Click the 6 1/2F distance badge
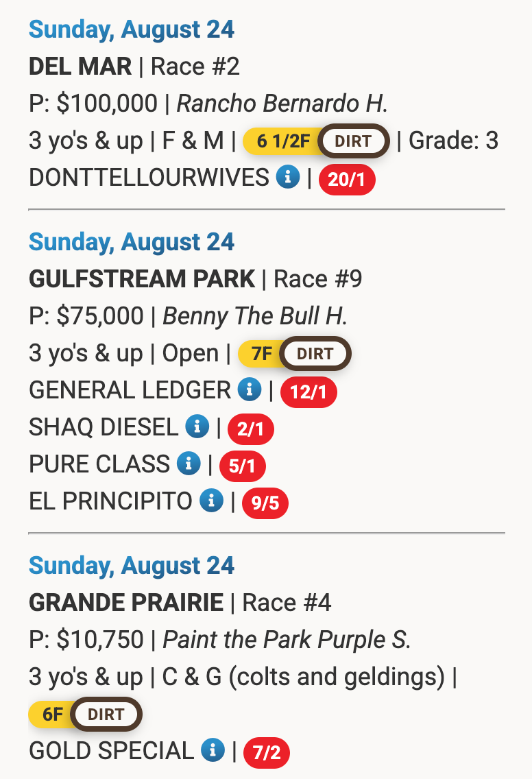Viewport: 532px width, 779px height. [283, 142]
